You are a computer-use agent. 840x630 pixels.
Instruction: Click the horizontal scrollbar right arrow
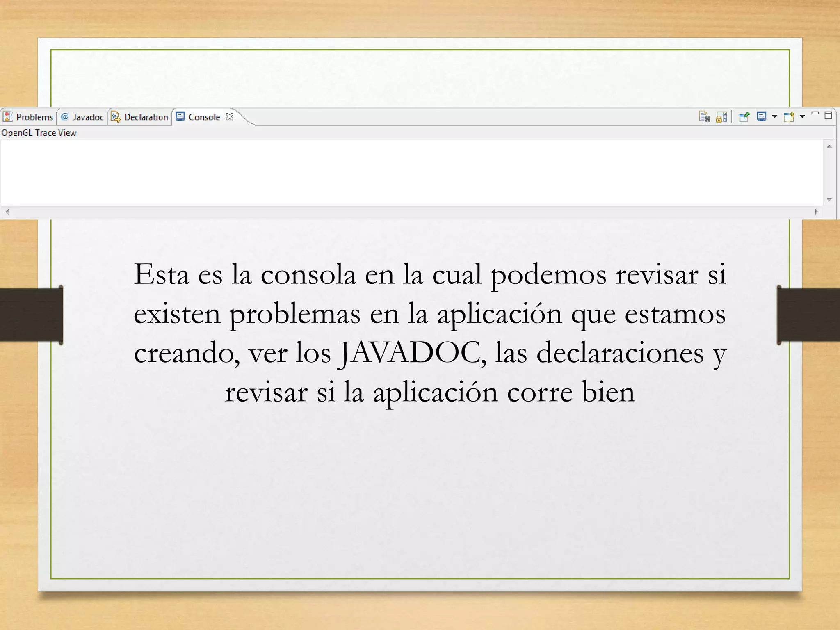pyautogui.click(x=816, y=212)
